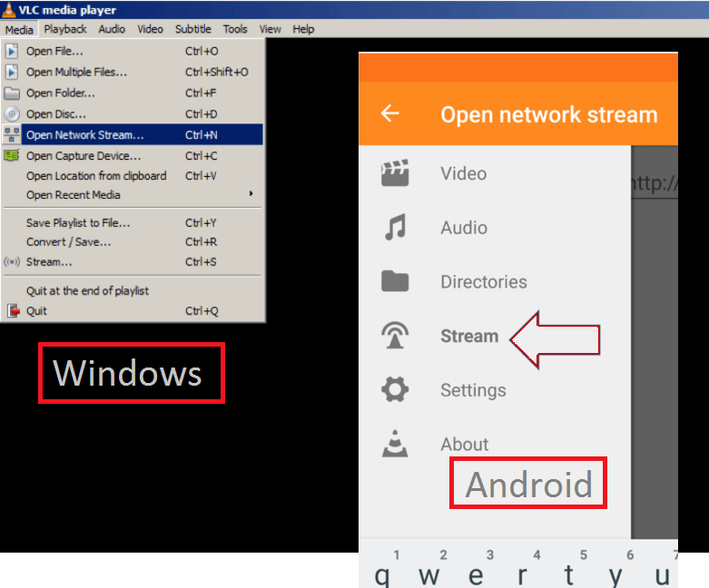Open the Playback menu
The height and width of the screenshot is (588, 709).
pos(65,29)
